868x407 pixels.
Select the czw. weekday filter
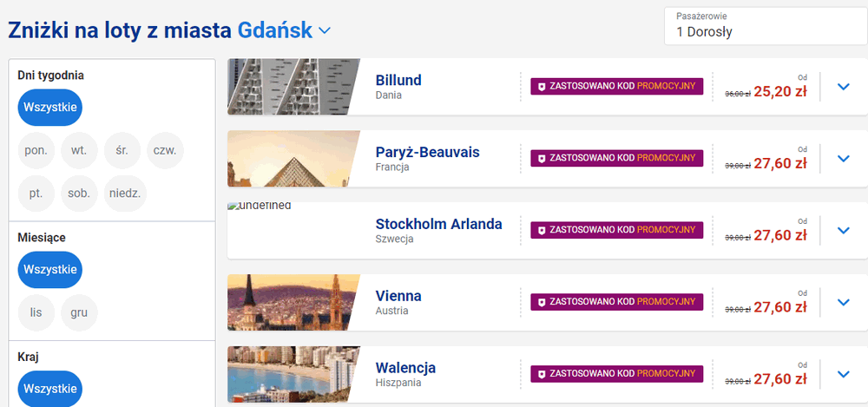165,150
